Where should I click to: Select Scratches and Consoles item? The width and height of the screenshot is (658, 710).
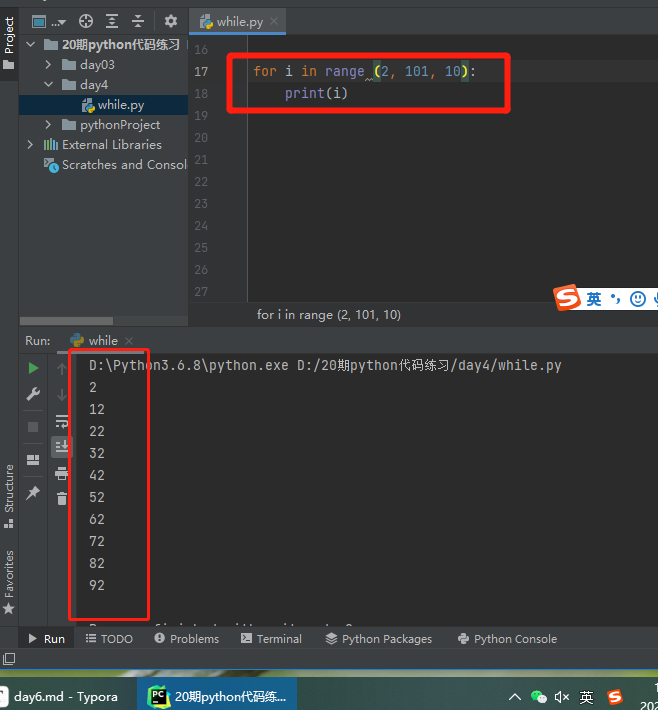[115, 165]
